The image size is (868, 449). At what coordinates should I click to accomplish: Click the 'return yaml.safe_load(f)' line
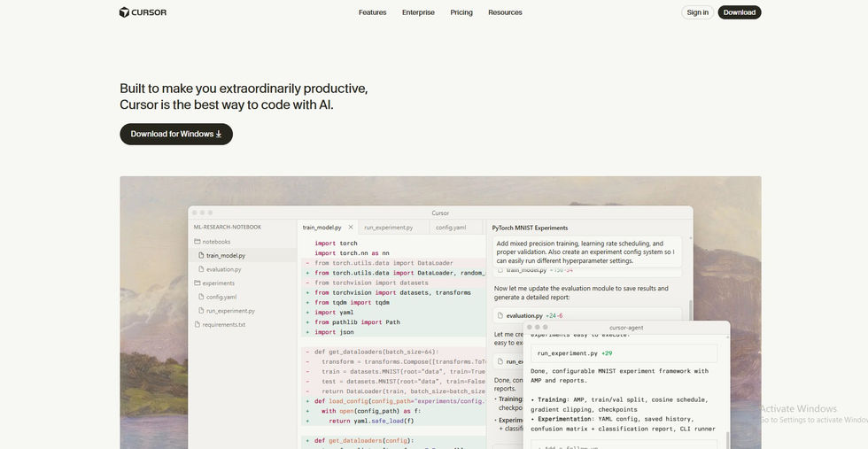point(371,421)
